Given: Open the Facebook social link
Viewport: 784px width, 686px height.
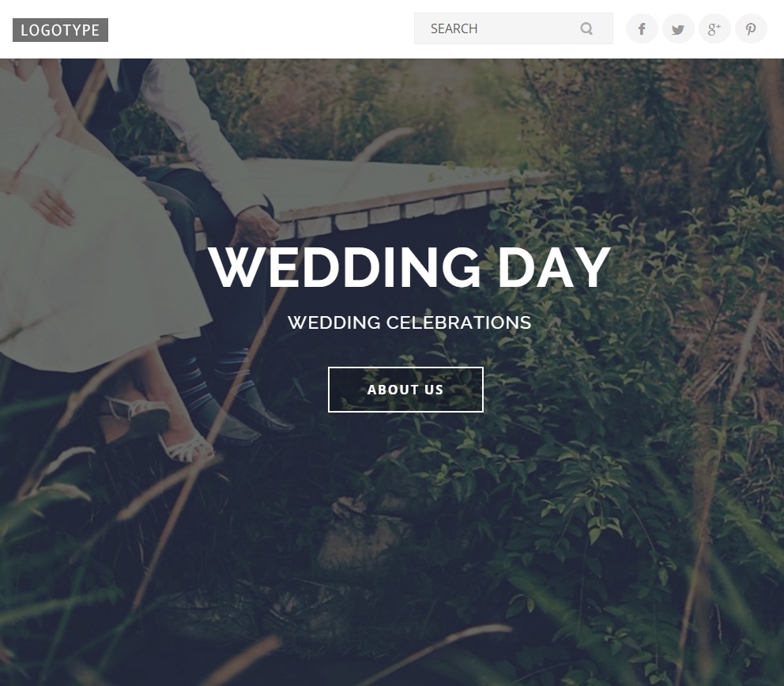Looking at the screenshot, I should click(642, 28).
